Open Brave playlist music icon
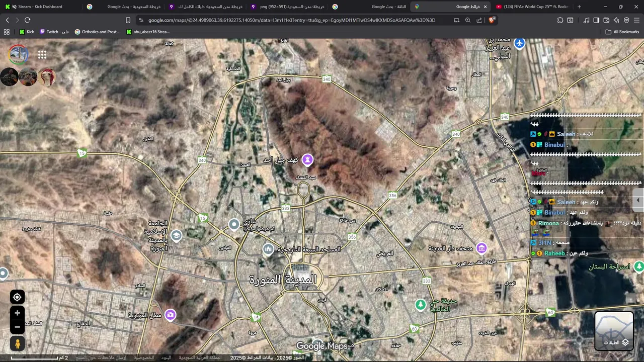The height and width of the screenshot is (362, 644). [586, 20]
